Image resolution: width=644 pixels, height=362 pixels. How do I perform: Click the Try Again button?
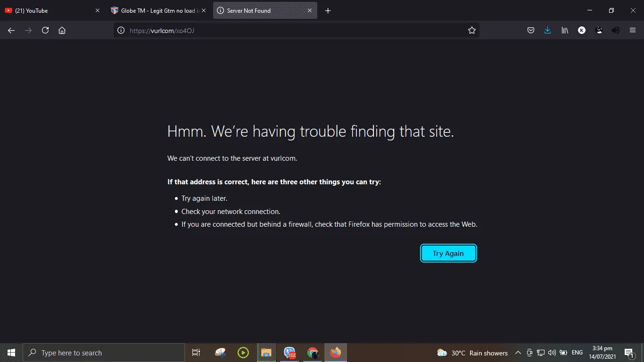448,253
